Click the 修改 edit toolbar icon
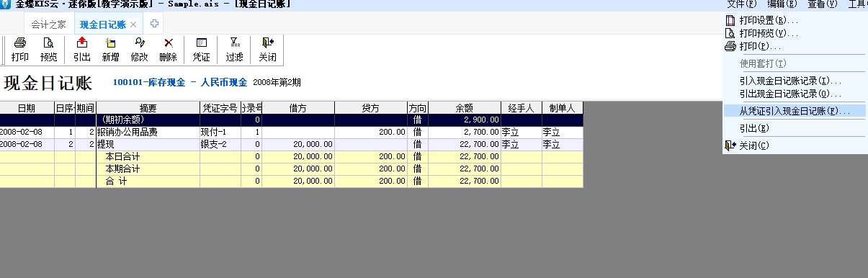 click(140, 50)
